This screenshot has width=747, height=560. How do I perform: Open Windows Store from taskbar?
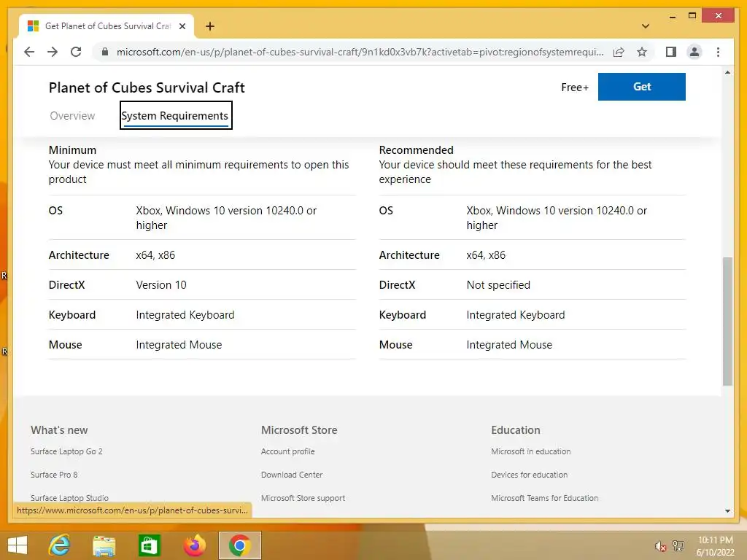(149, 545)
